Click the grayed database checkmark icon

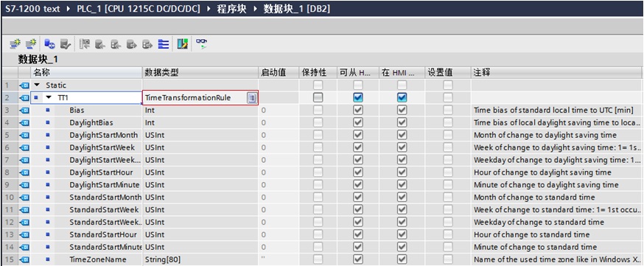pos(65,43)
